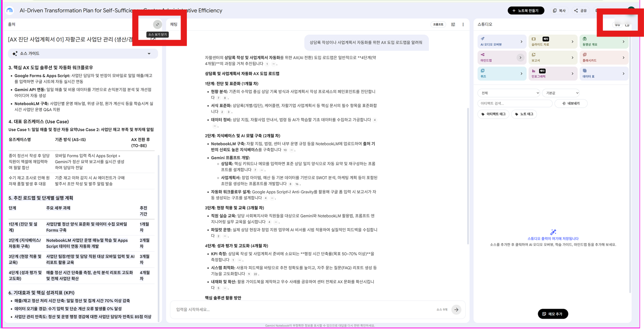Click heading 6. 기대효과 및 핵심 성과지표 (KPI)
Screen dimensions: 644x335
(41, 292)
